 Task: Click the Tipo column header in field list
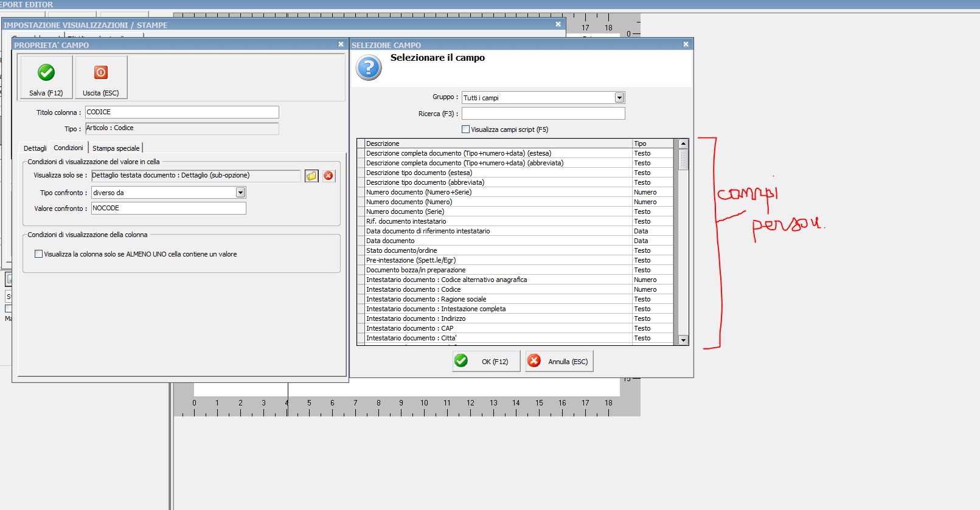click(x=653, y=143)
